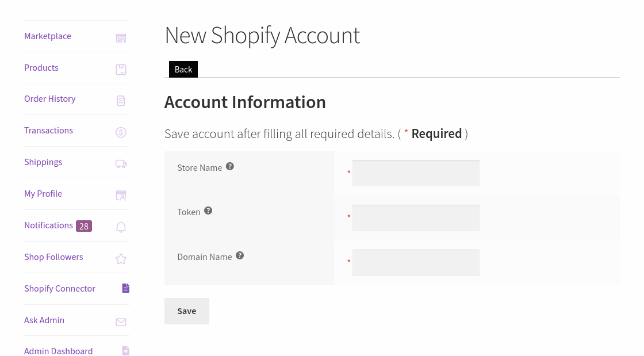This screenshot has height=356, width=644.
Task: Click the Store Name help question icon
Action: coord(229,166)
